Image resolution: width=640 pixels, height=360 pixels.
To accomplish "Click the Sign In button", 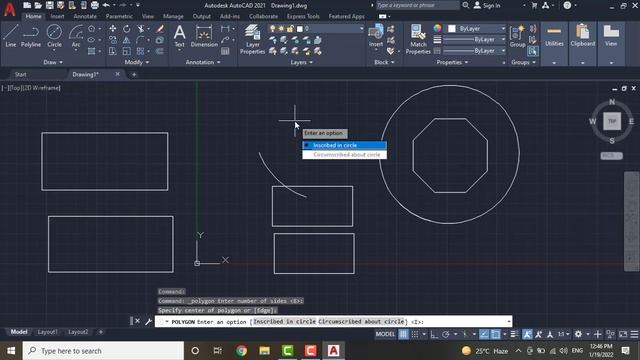I will click(487, 5).
